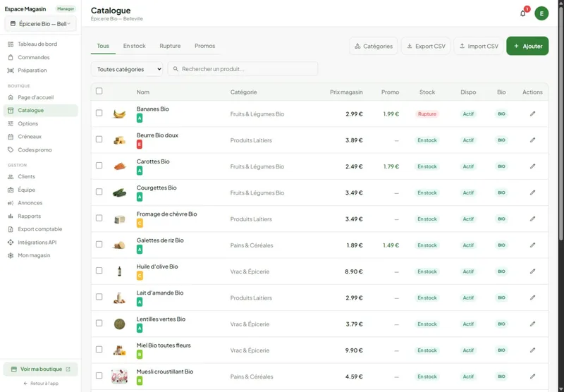
Task: Click the Bananes Bio product thumbnail
Action: pos(119,114)
